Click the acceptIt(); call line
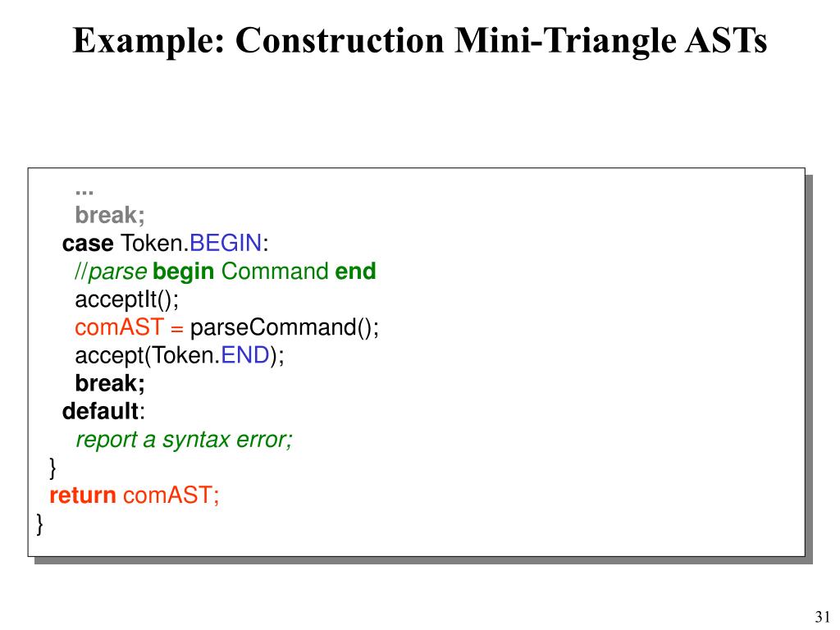Screen dimensions: 840x630 pyautogui.click(x=127, y=300)
